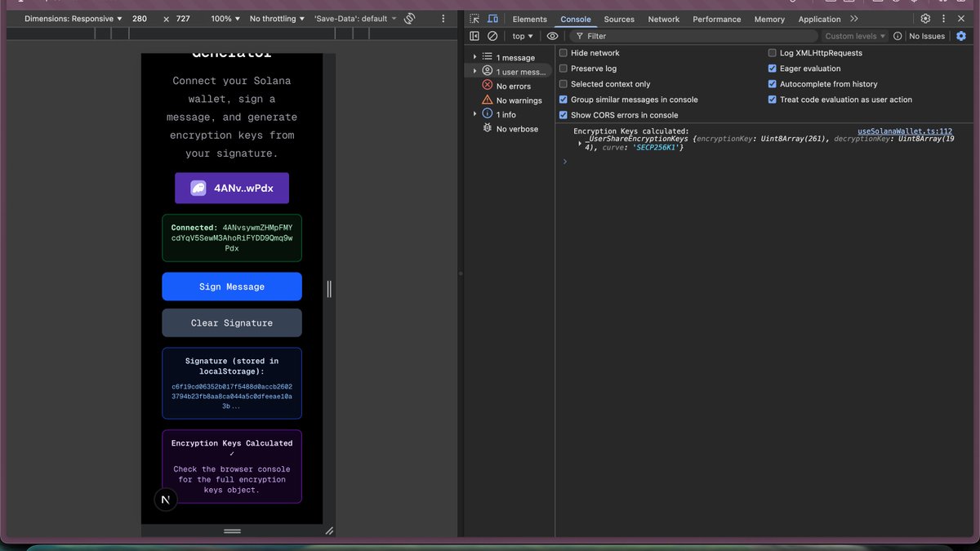
Task: Toggle the Hide network checkbox
Action: click(x=563, y=53)
